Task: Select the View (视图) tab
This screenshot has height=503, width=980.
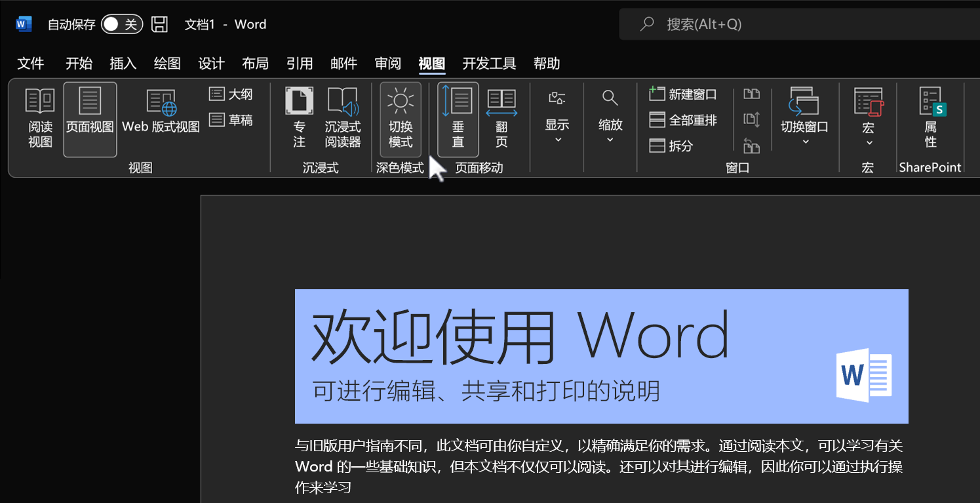Action: [x=432, y=64]
